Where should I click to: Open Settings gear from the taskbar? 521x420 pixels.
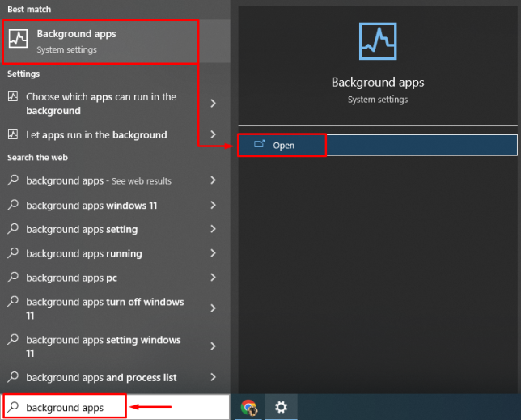tap(281, 407)
